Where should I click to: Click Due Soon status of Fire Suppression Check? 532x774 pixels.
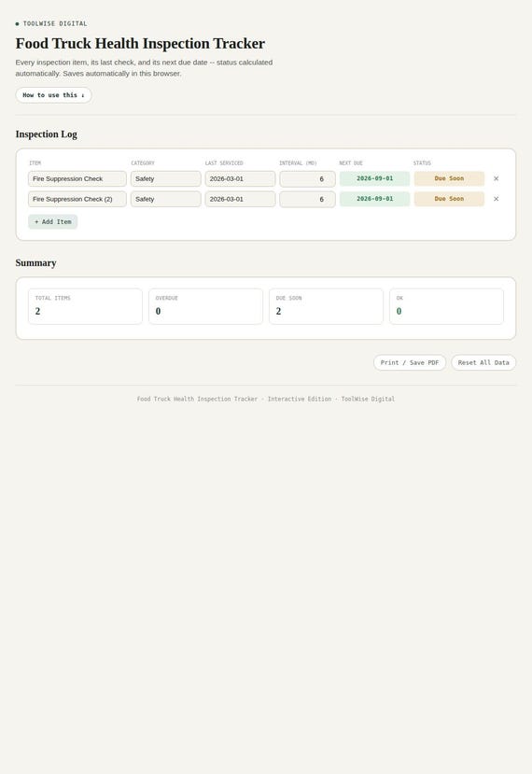(x=449, y=178)
